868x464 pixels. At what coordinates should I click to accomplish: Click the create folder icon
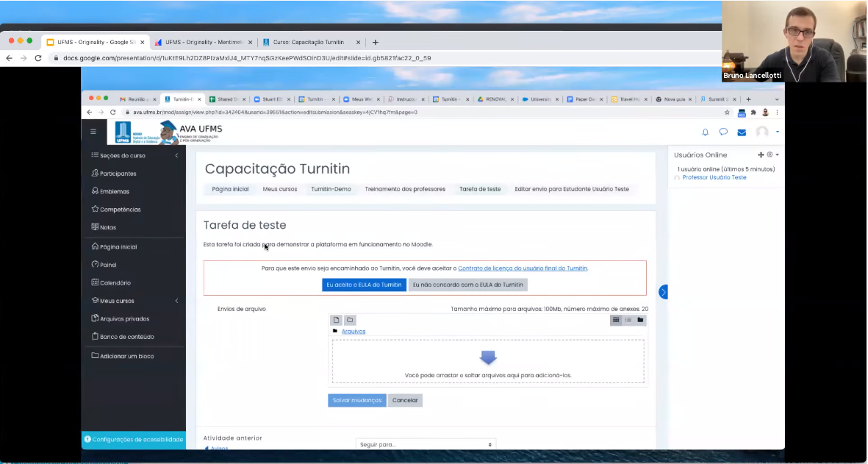point(350,320)
